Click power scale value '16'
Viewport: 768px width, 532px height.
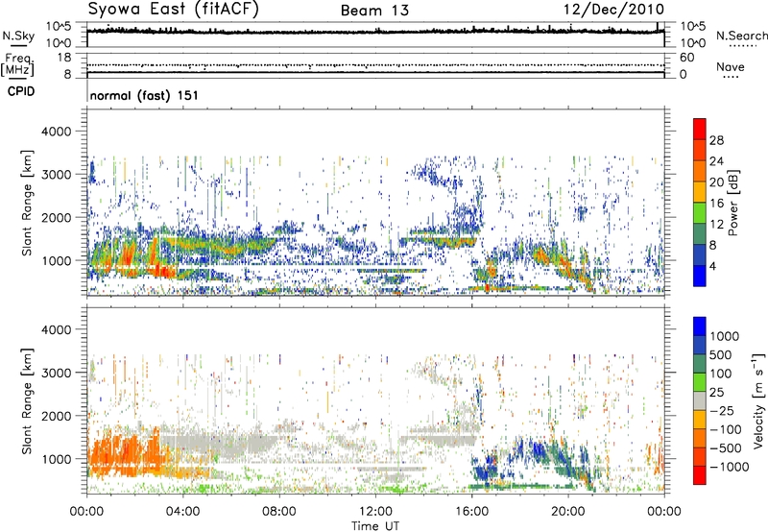(716, 204)
